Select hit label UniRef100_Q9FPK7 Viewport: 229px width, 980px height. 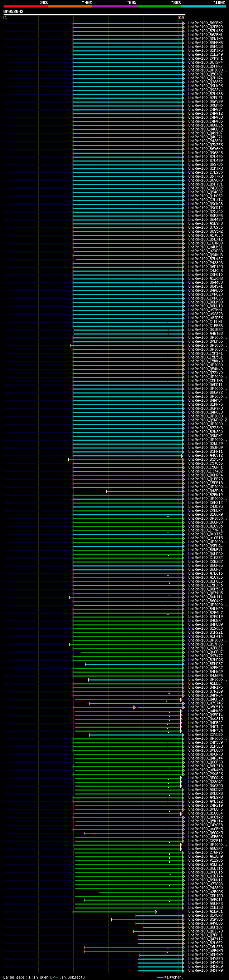[x=205, y=66]
